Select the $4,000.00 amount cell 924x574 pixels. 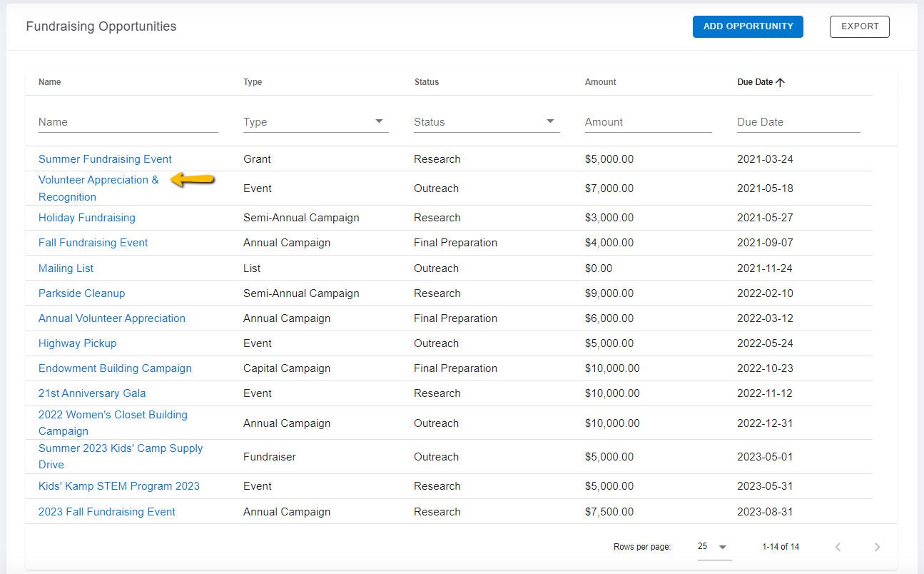(x=609, y=243)
